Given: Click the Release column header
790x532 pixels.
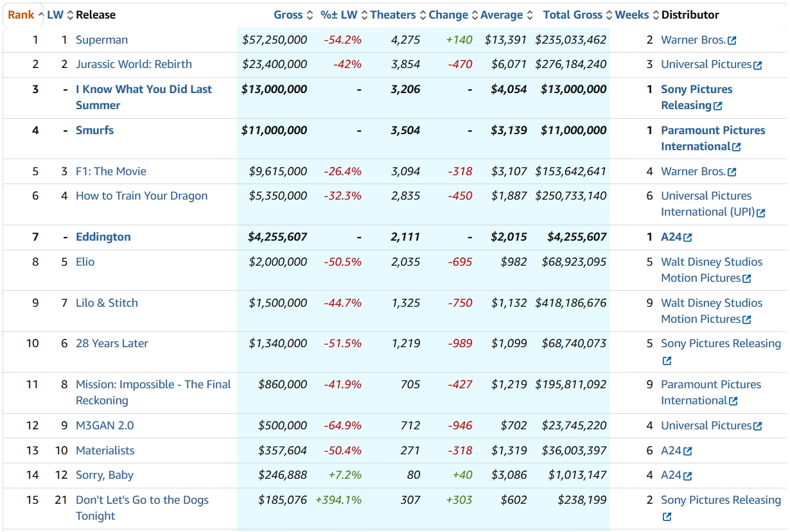Looking at the screenshot, I should tap(96, 15).
